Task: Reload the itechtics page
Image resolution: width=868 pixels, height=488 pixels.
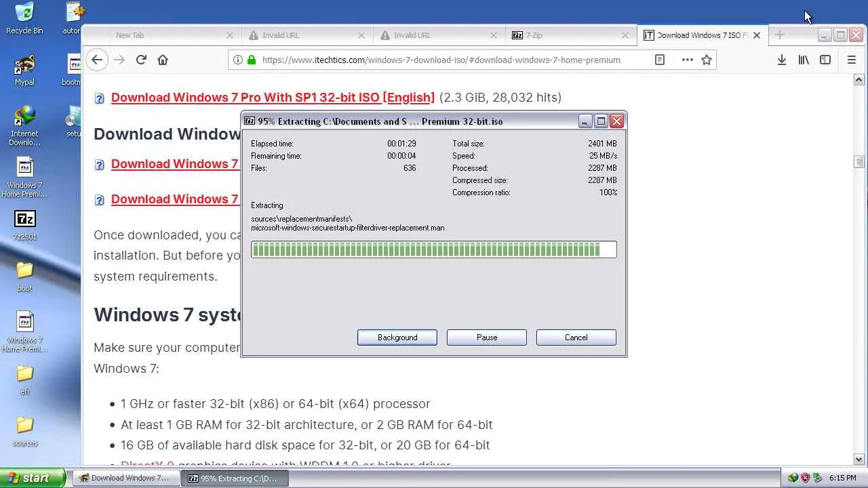Action: click(x=141, y=60)
